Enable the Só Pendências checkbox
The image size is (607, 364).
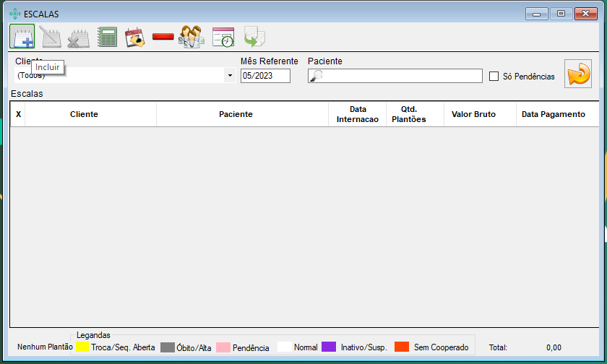pos(494,76)
